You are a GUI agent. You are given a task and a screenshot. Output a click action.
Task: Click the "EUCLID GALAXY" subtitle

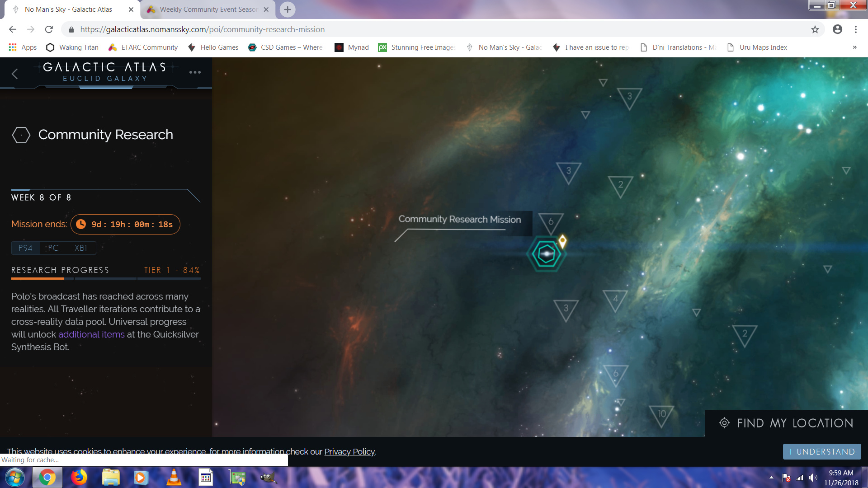tap(105, 79)
